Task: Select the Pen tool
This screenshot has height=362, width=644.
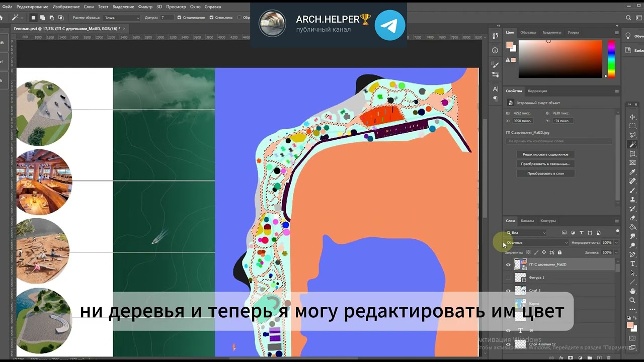Action: coord(632,254)
